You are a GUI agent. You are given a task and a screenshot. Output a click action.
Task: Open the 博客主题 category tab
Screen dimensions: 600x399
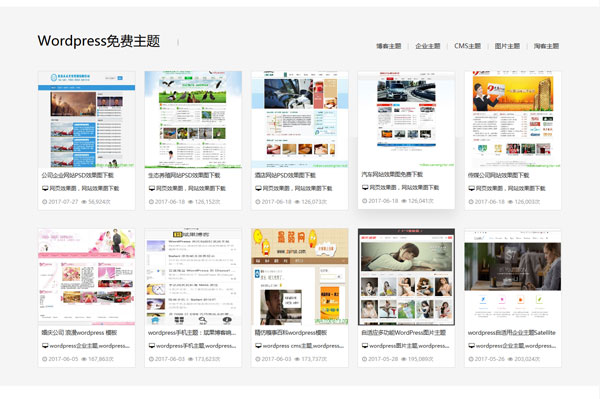(388, 46)
